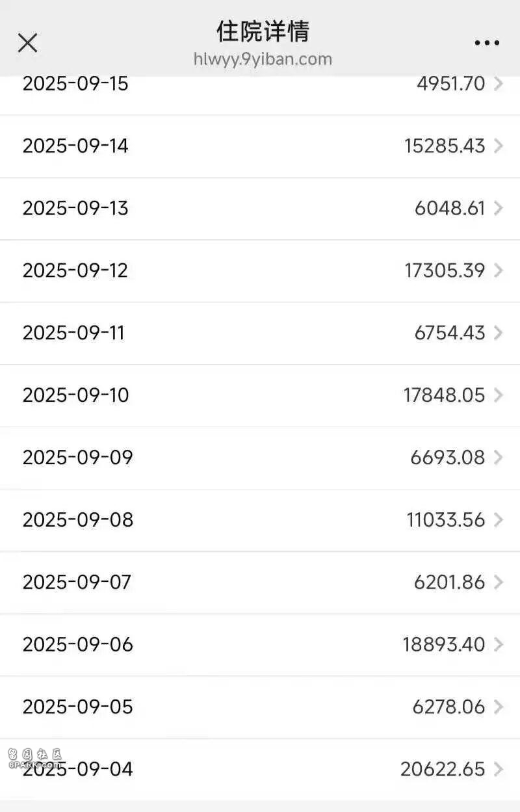Click the chevron beside amount 18893.40
The image size is (520, 812).
(499, 644)
